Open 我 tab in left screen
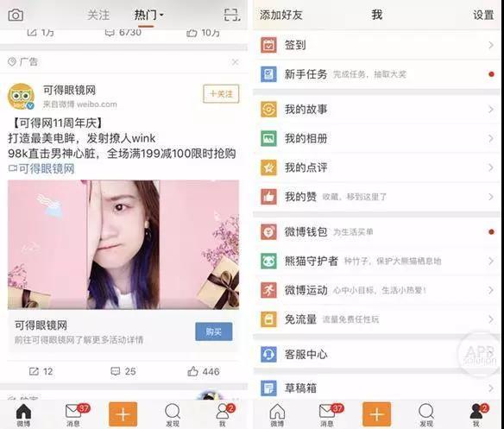 (x=223, y=415)
